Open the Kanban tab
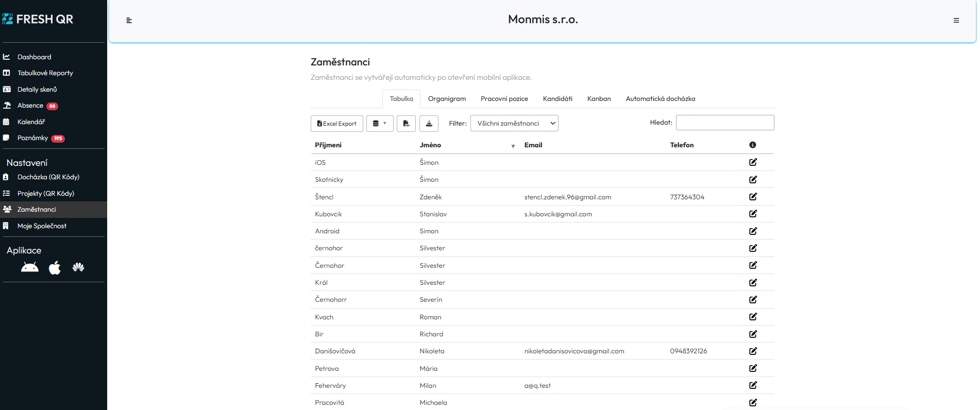The image size is (980, 410). click(599, 99)
